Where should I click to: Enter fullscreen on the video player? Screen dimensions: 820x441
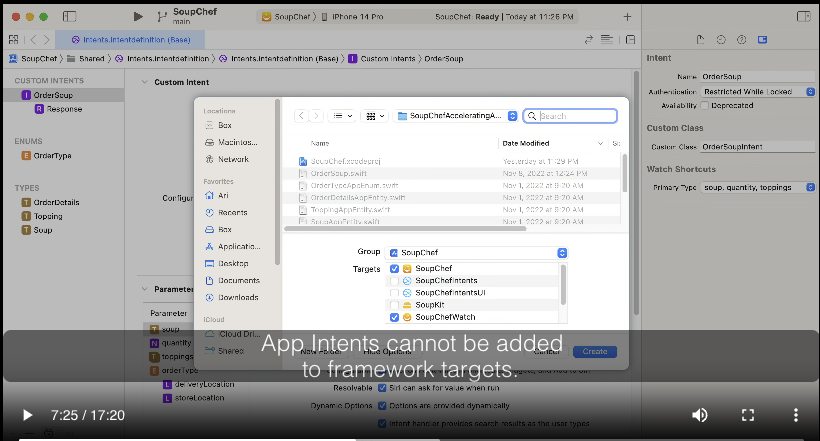[748, 415]
